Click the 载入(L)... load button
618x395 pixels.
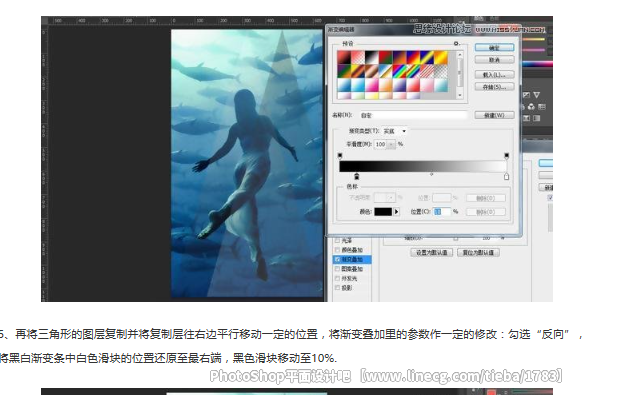494,75
